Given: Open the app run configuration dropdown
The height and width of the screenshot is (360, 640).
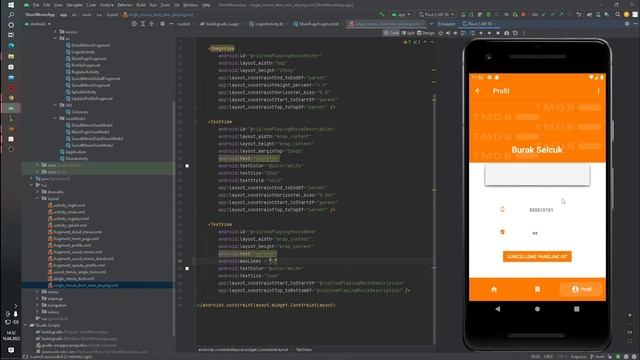Looking at the screenshot, I should pos(401,14).
